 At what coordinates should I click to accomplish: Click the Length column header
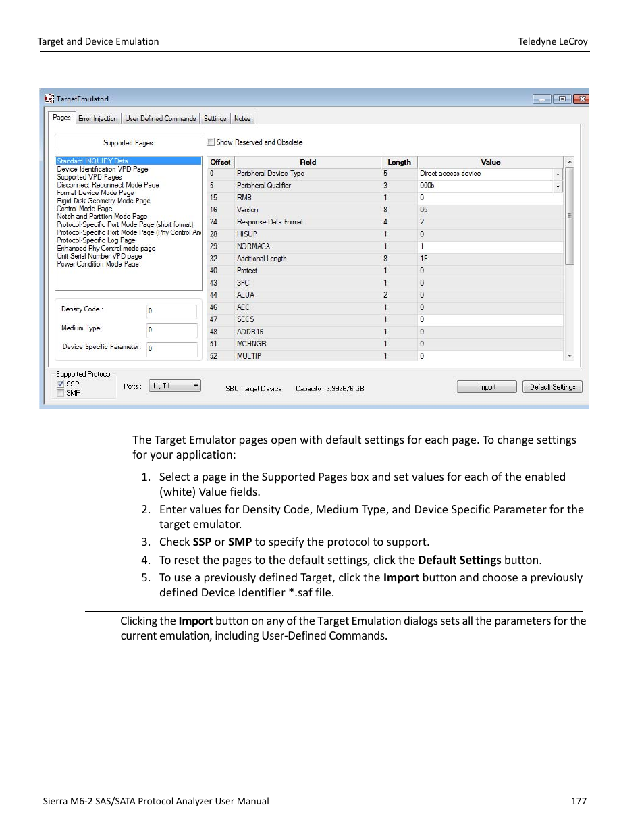pos(399,162)
